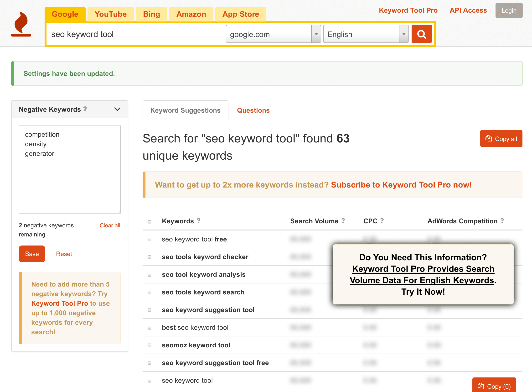
Task: Switch to the Keyword Suggestions tab
Action: pyautogui.click(x=186, y=110)
